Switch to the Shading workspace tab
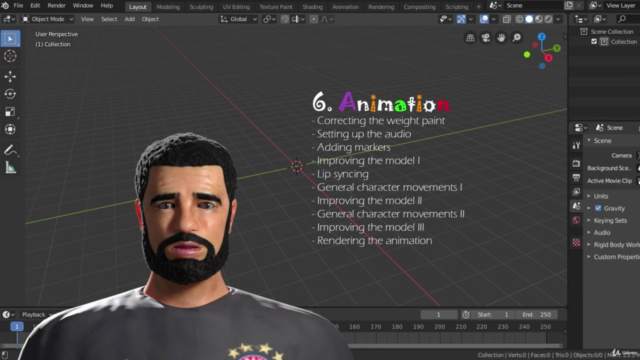 [x=312, y=7]
